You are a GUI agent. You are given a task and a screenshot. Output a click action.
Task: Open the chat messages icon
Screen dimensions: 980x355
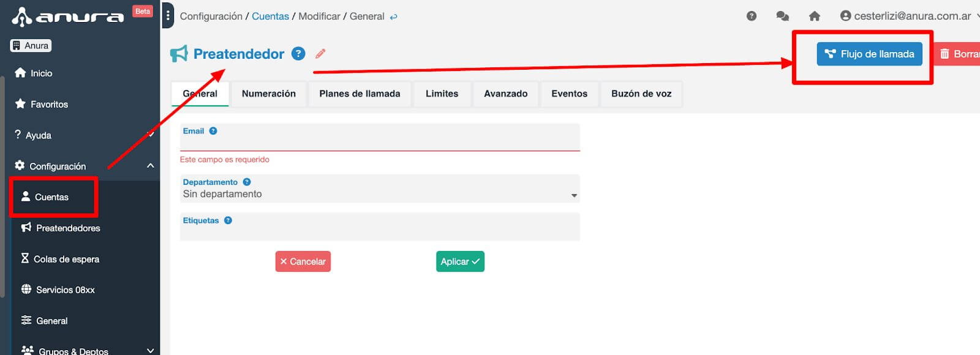pyautogui.click(x=782, y=16)
